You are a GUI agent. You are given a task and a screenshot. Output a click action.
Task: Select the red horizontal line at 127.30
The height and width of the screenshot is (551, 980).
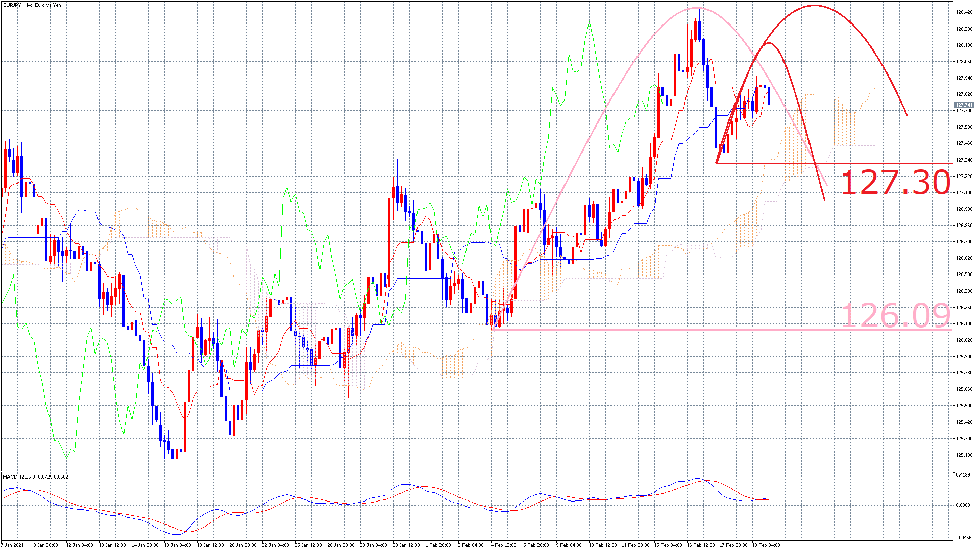(x=868, y=164)
